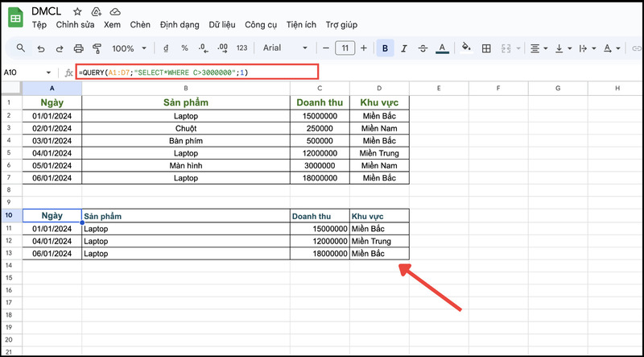The image size is (644, 357).
Task: Open the Arial font dropdown
Action: pyautogui.click(x=285, y=48)
